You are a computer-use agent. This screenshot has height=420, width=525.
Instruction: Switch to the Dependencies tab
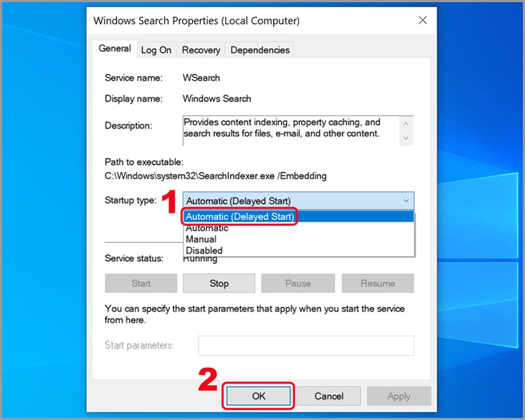point(259,50)
